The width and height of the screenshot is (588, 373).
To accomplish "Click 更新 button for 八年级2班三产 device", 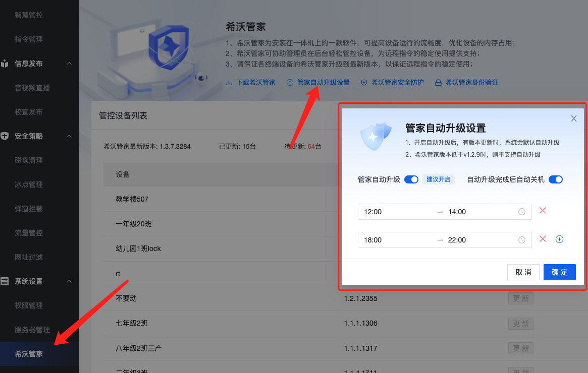I will [x=521, y=348].
